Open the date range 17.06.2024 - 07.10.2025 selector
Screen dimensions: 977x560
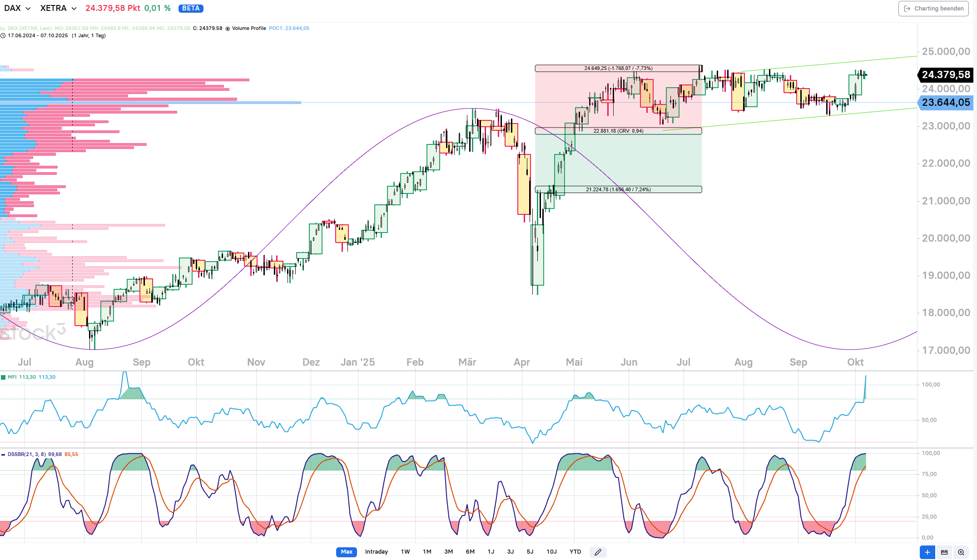click(x=38, y=35)
